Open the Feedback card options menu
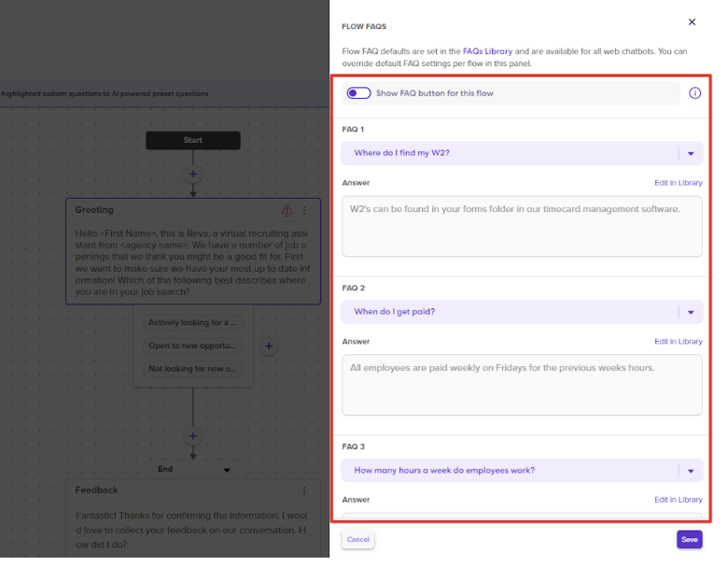 [304, 490]
